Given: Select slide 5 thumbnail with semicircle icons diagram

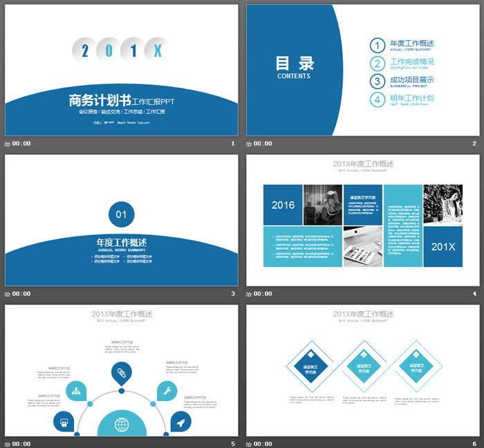Looking at the screenshot, I should coord(121,371).
